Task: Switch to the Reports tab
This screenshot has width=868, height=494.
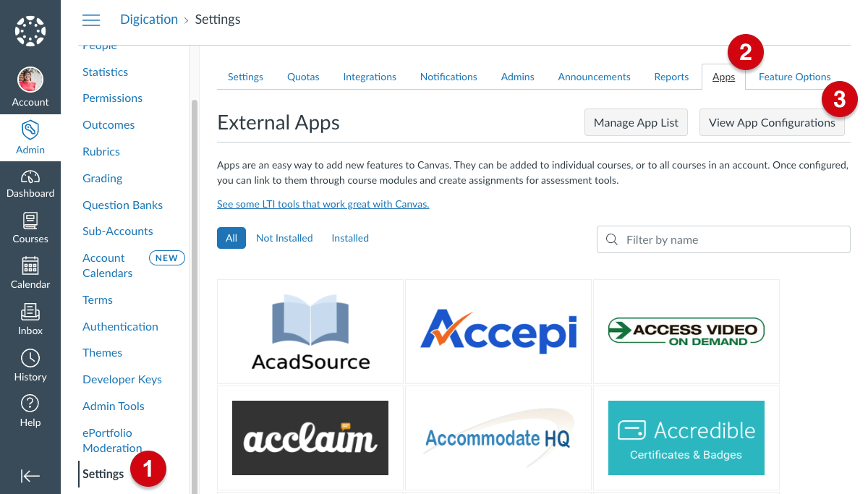Action: click(671, 77)
